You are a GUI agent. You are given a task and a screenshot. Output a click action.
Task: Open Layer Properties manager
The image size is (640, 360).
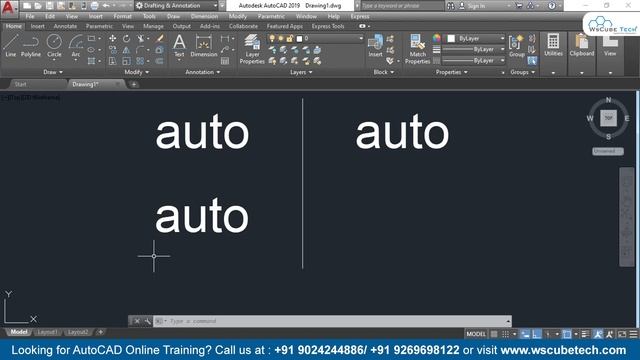pos(252,49)
